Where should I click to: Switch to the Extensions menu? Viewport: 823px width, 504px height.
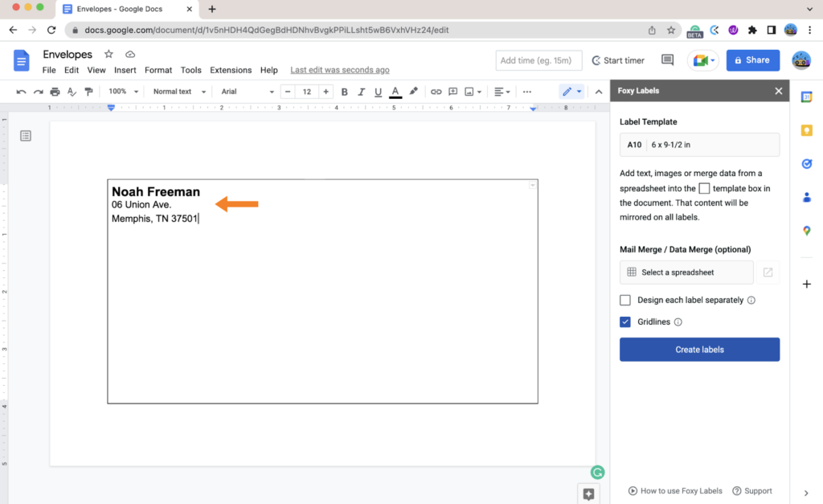click(x=231, y=70)
